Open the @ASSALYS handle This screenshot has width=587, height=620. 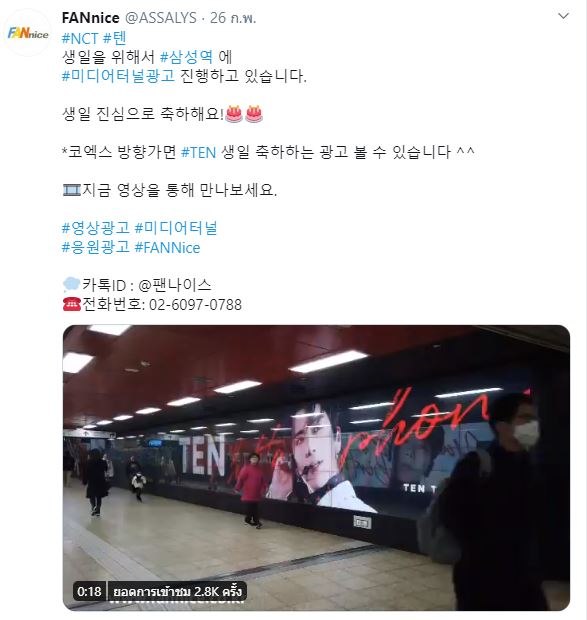[x=161, y=18]
